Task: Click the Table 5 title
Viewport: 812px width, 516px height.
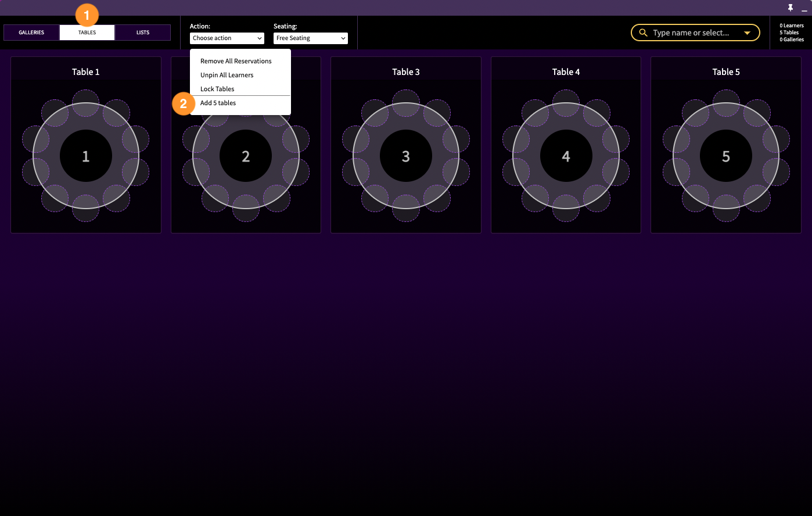Action: (x=726, y=72)
